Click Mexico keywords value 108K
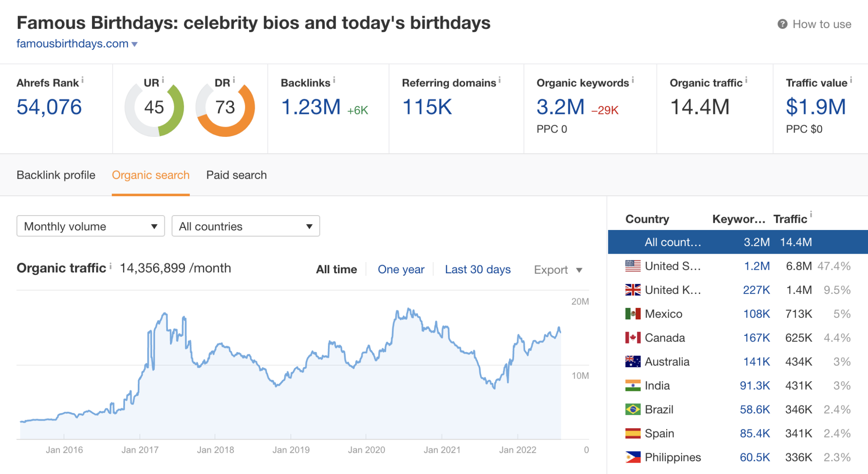This screenshot has width=868, height=474. (x=757, y=314)
